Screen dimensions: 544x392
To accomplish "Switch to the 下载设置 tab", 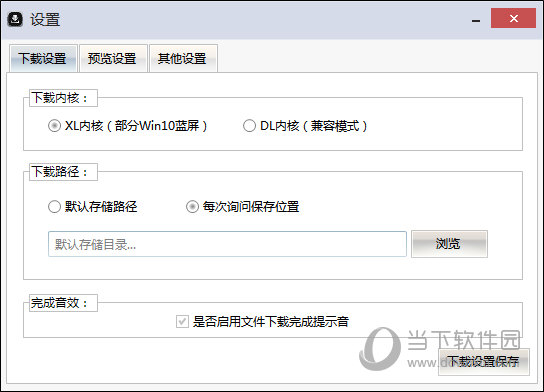I will (43, 58).
